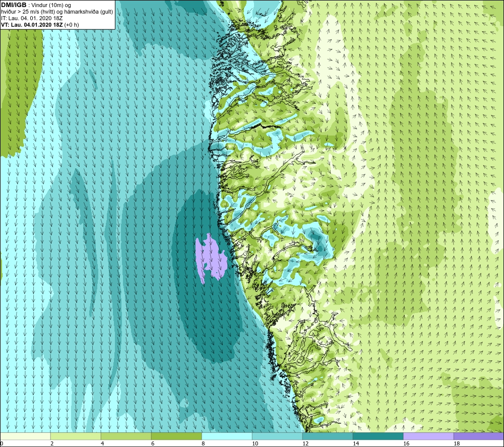The width and height of the screenshot is (504, 447).
Task: Click the legend scale value "4"
Action: [102, 444]
